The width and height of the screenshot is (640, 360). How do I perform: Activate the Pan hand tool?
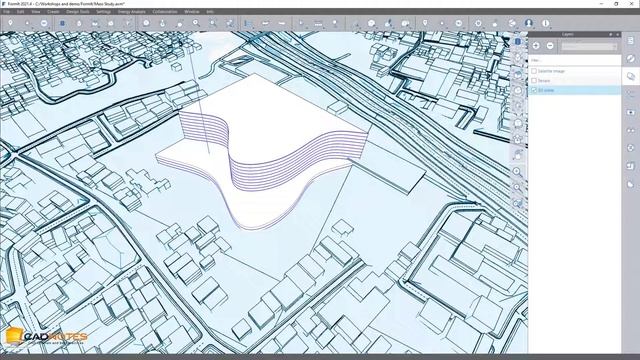point(162,23)
